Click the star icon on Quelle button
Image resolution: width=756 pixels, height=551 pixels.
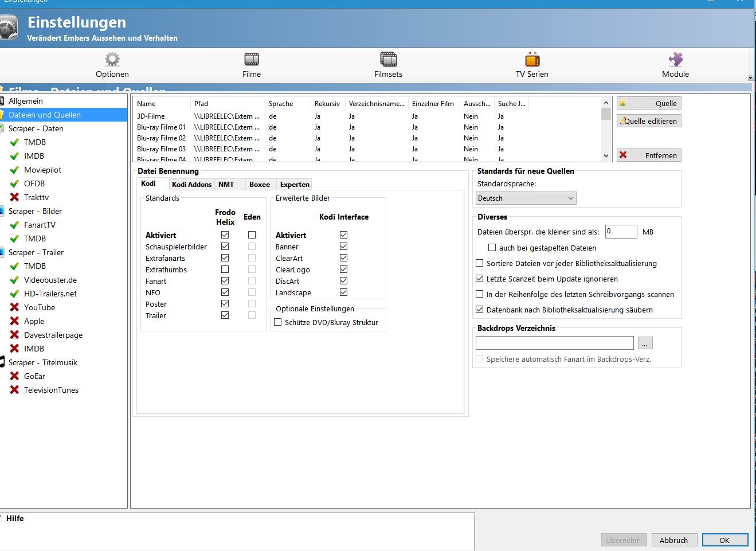click(x=622, y=104)
